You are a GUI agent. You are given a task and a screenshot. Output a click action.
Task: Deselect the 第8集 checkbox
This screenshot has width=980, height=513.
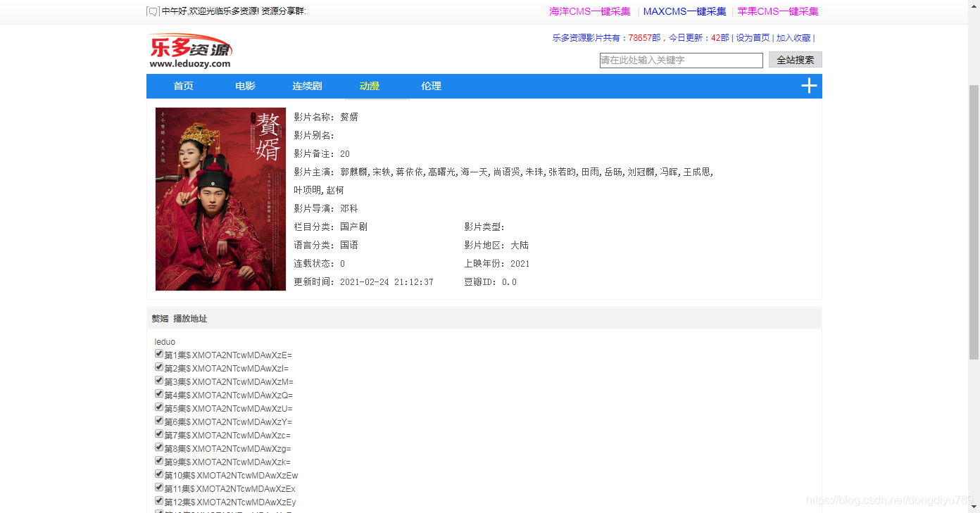tap(159, 448)
